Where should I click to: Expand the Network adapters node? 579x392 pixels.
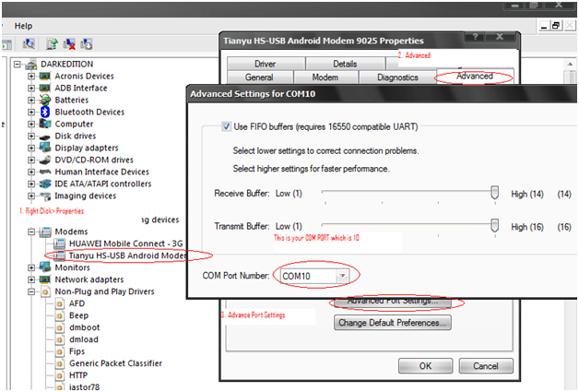click(31, 279)
